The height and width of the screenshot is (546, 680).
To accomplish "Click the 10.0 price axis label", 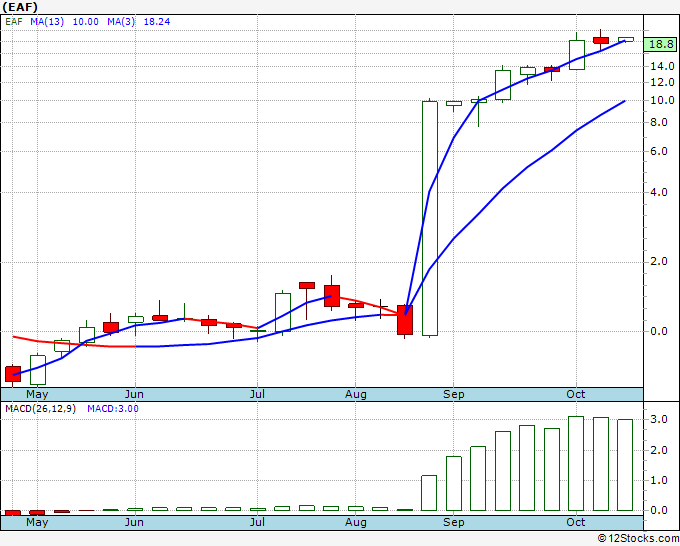I will click(662, 100).
